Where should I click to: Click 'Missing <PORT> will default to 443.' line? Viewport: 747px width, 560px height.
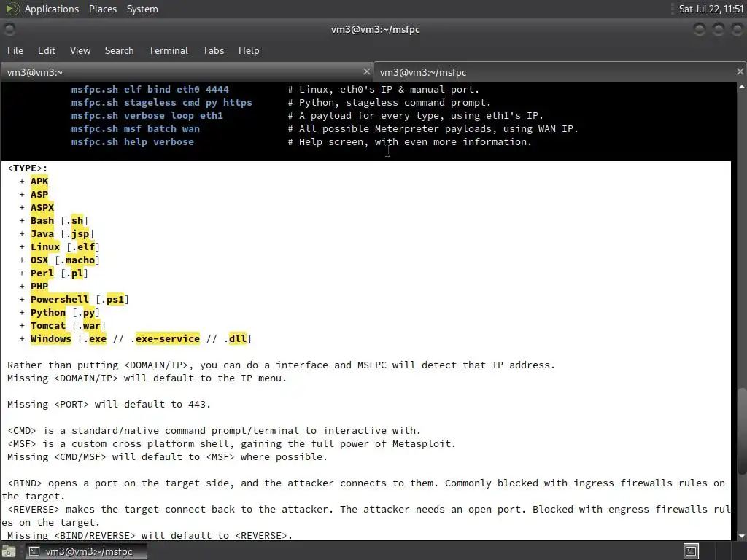109,404
